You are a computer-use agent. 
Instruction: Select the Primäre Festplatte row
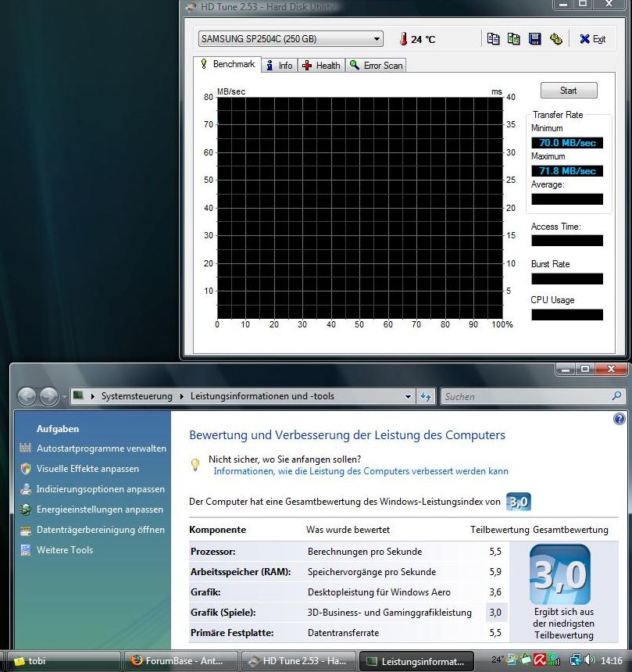point(348,633)
